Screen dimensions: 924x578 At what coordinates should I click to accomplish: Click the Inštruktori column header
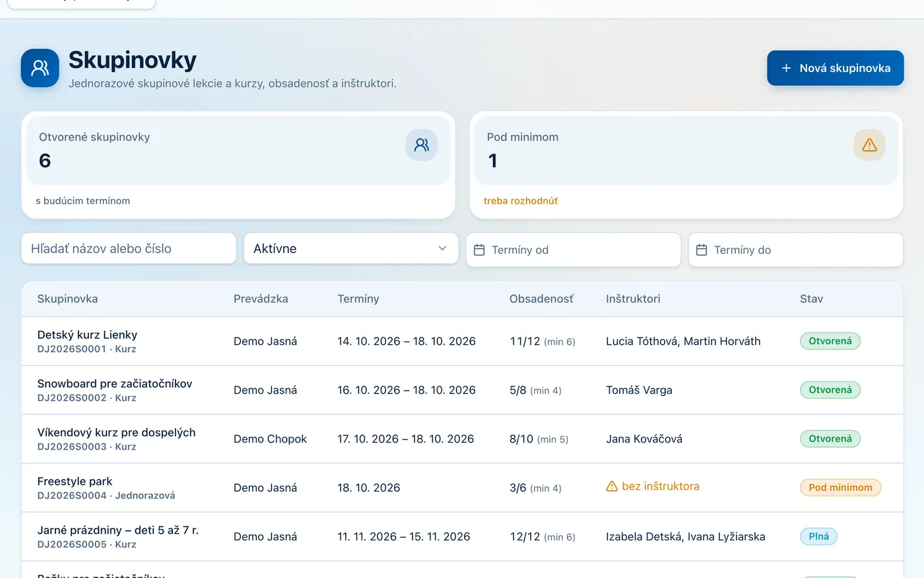coord(633,299)
